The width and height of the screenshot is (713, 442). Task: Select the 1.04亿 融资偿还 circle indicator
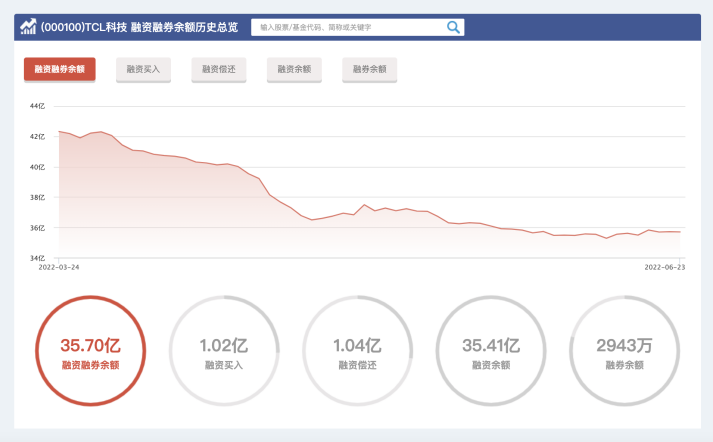(x=357, y=353)
